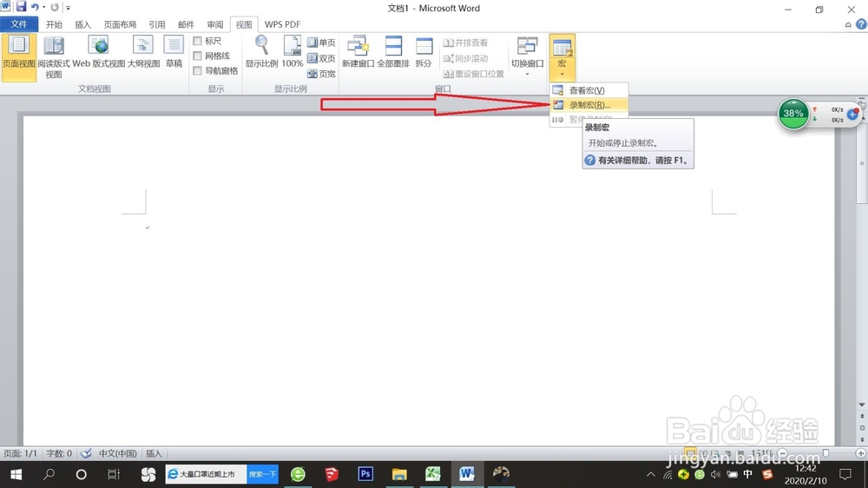Open Photoshop from the taskbar
Image resolution: width=868 pixels, height=488 pixels.
click(365, 474)
